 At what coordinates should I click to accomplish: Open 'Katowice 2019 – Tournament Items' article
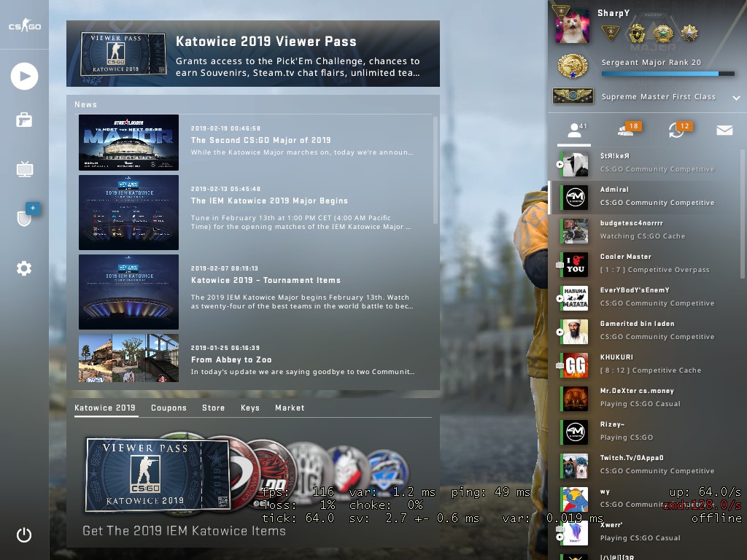click(266, 280)
